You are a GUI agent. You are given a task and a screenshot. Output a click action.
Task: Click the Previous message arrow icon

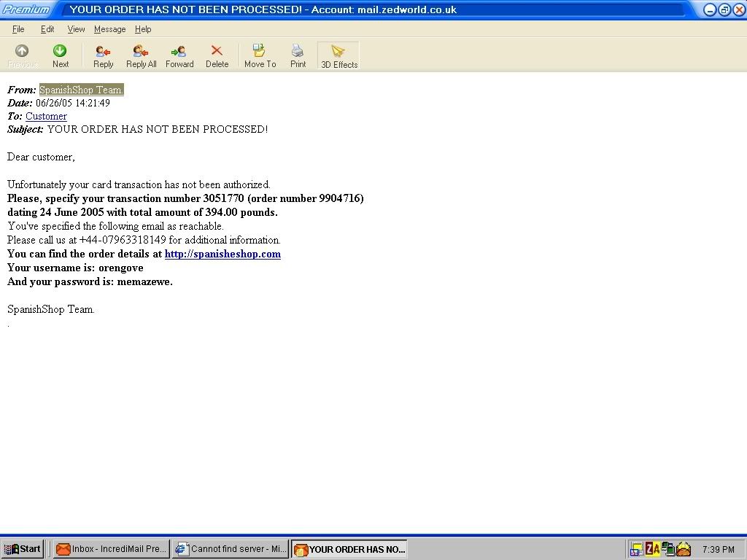[x=22, y=50]
